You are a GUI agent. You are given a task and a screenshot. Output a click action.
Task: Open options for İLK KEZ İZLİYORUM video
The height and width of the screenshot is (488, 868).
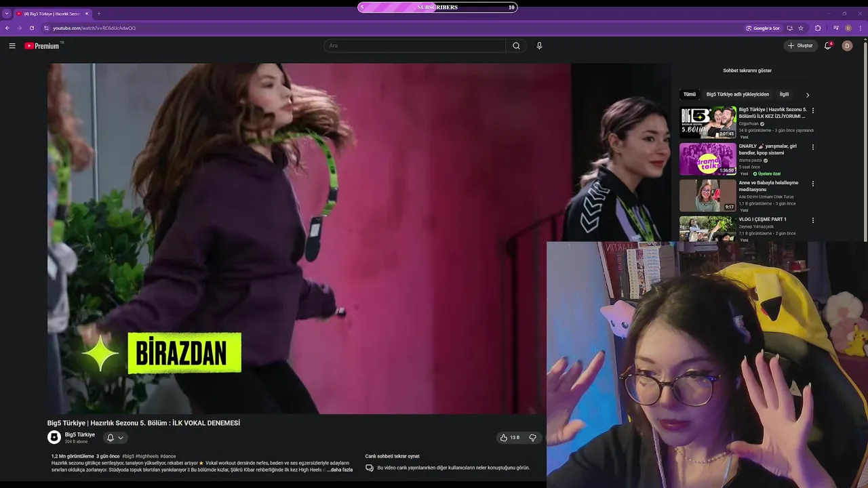pyautogui.click(x=813, y=110)
